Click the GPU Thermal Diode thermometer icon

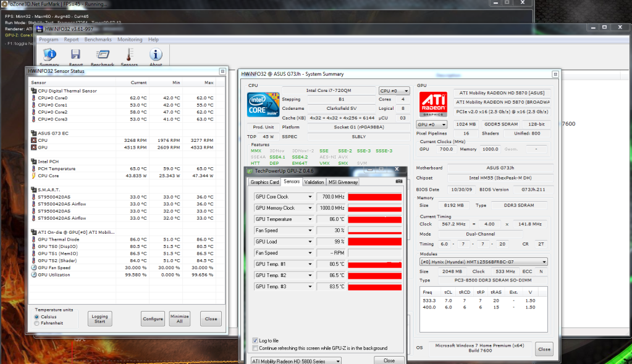tap(34, 239)
